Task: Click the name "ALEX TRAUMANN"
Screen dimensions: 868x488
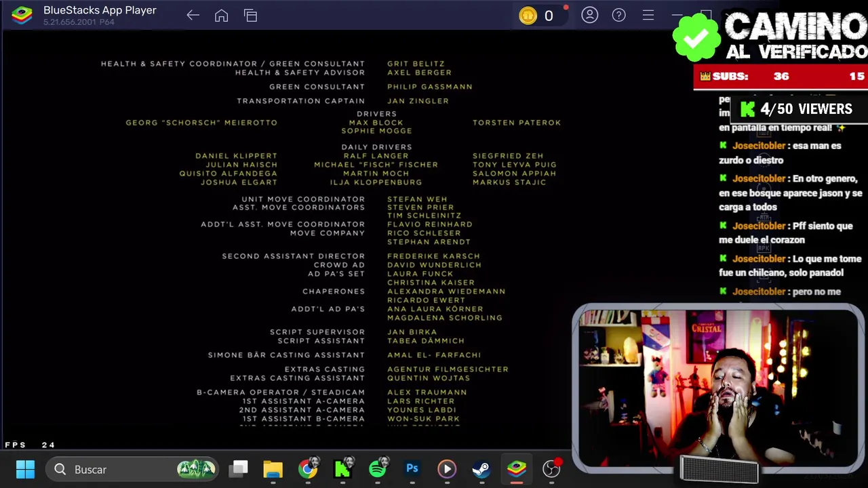Action: click(x=427, y=392)
